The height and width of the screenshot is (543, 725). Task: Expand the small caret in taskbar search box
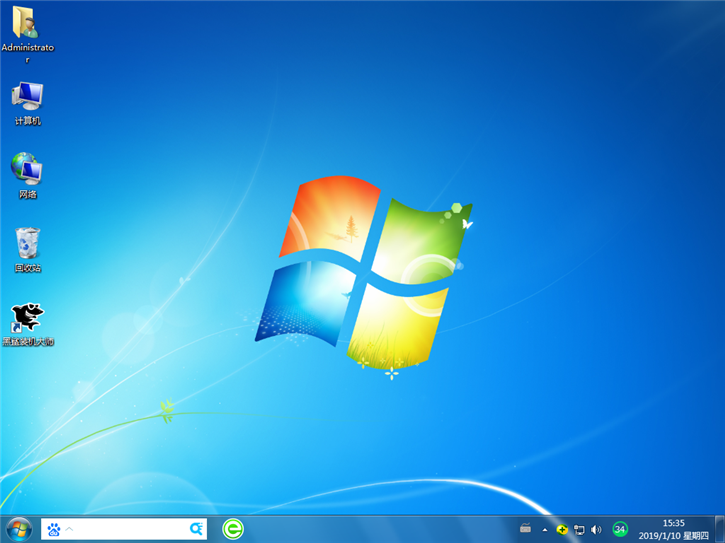[71, 529]
